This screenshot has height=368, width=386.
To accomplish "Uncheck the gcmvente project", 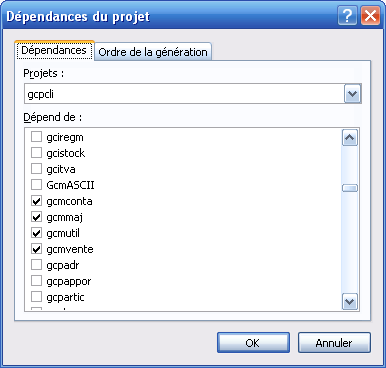I will [36, 249].
